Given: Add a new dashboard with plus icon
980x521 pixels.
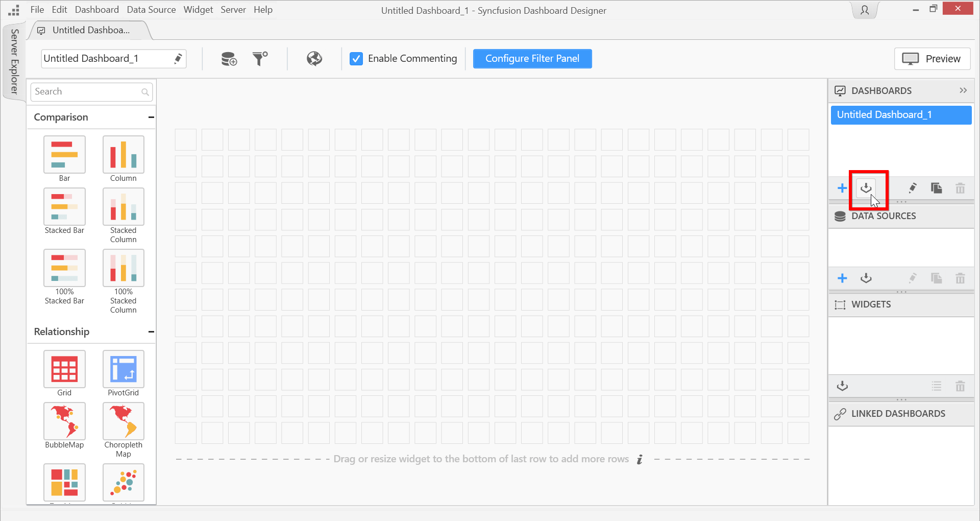Looking at the screenshot, I should (x=842, y=188).
